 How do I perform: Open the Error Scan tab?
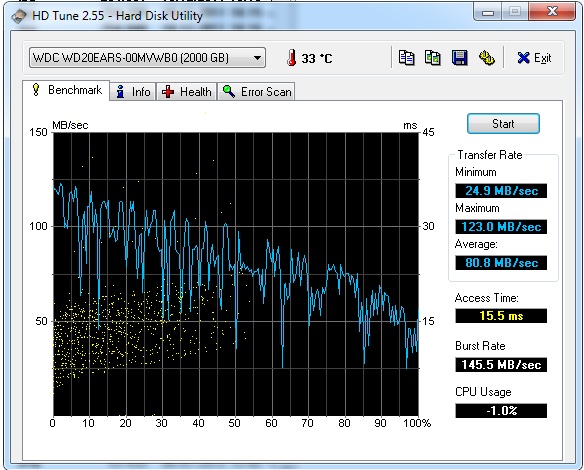tap(256, 92)
